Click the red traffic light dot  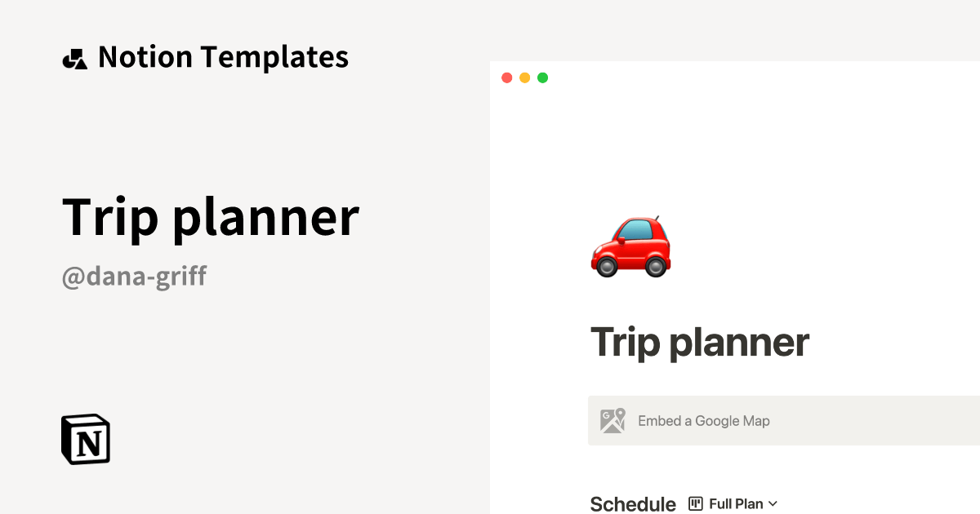point(507,78)
